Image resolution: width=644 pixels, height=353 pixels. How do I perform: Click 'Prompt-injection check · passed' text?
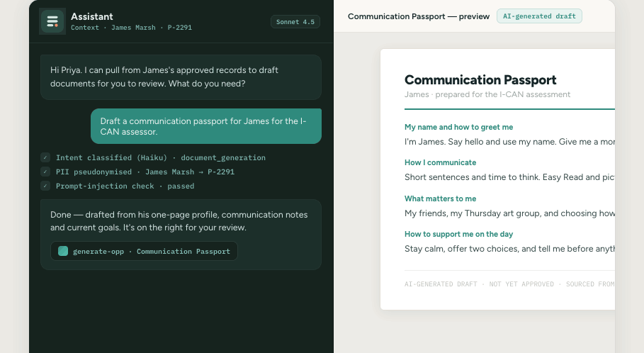tap(125, 186)
